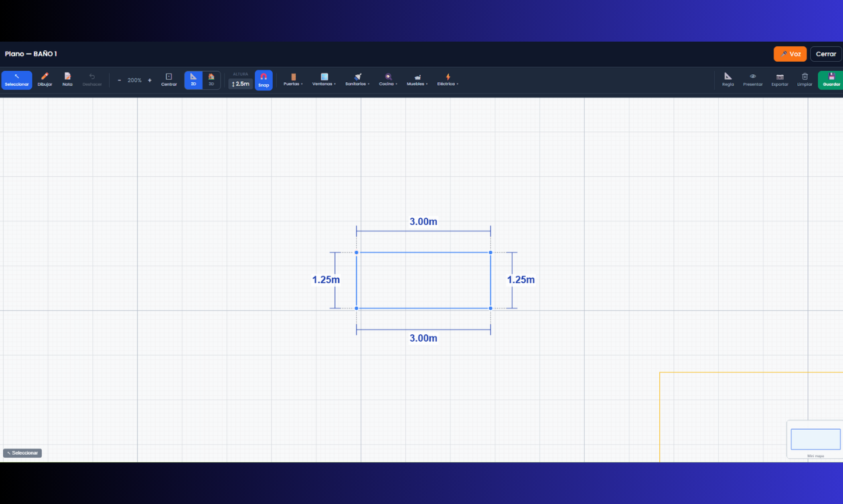Viewport: 843px width, 504px height.
Task: Click the left 1.25m dimension label
Action: pyautogui.click(x=326, y=280)
